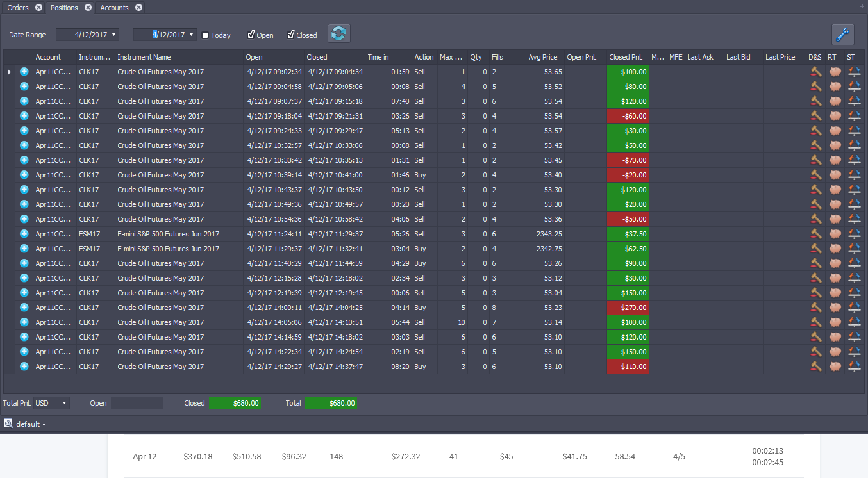
Task: Click the refresh positions icon button
Action: pyautogui.click(x=339, y=34)
